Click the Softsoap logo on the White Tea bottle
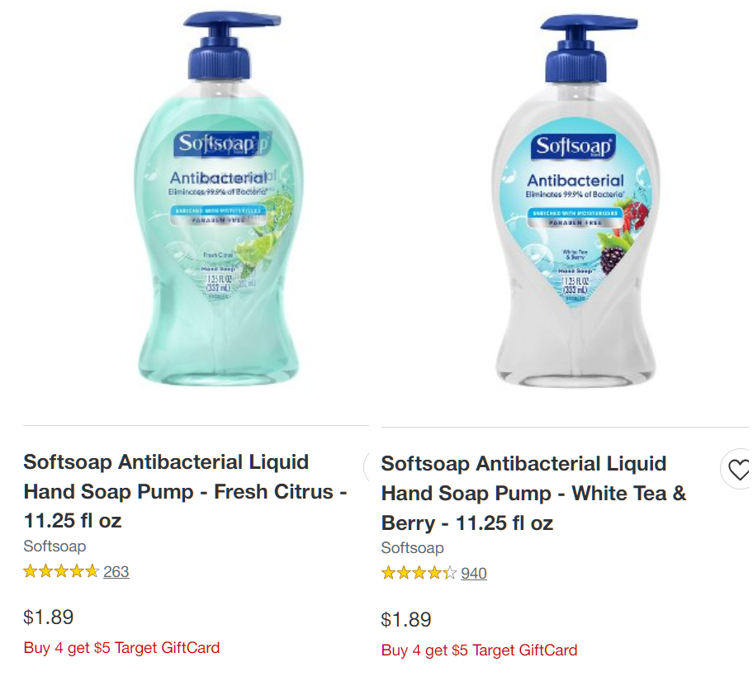Viewport: 753px width, 700px height. pyautogui.click(x=573, y=146)
